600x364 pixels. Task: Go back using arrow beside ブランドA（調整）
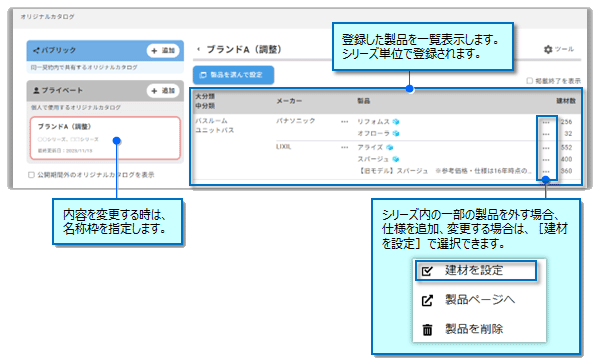pyautogui.click(x=198, y=49)
